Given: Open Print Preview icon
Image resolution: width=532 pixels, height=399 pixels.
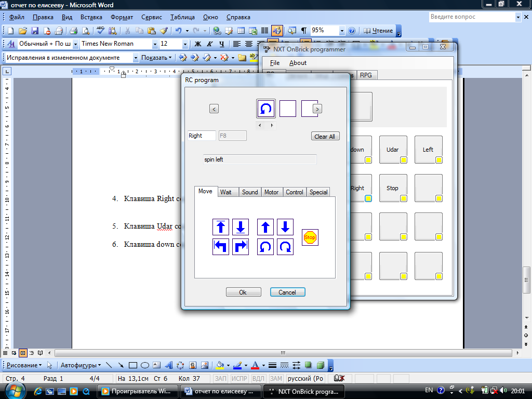Looking at the screenshot, I should 86,31.
